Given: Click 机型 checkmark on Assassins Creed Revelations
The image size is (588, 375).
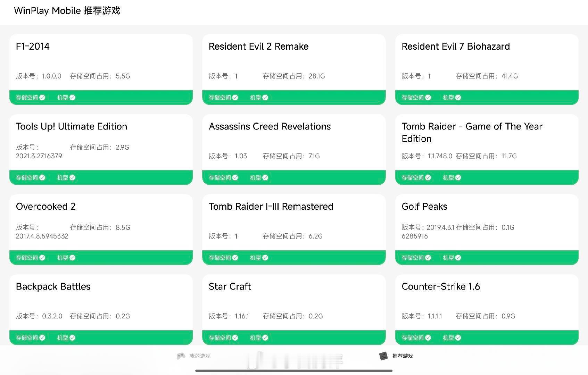Looking at the screenshot, I should (265, 177).
